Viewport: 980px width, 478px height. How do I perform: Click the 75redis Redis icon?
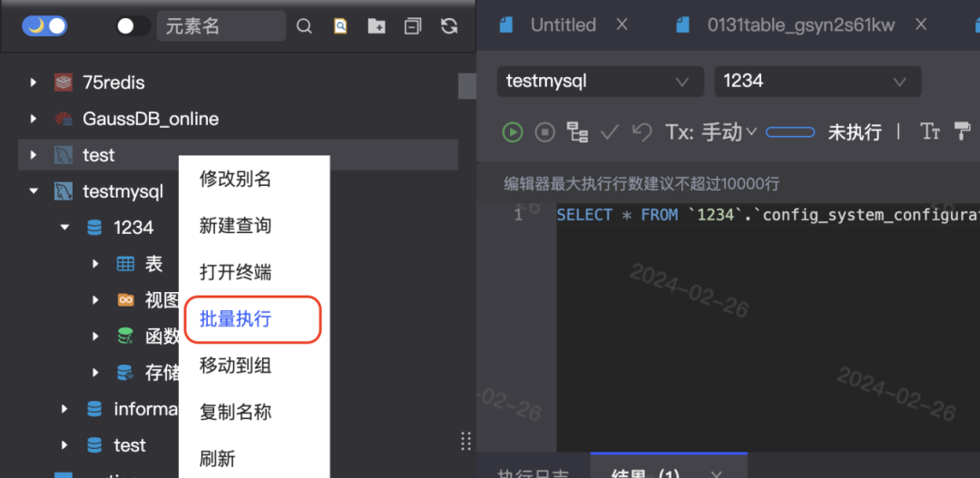click(64, 83)
